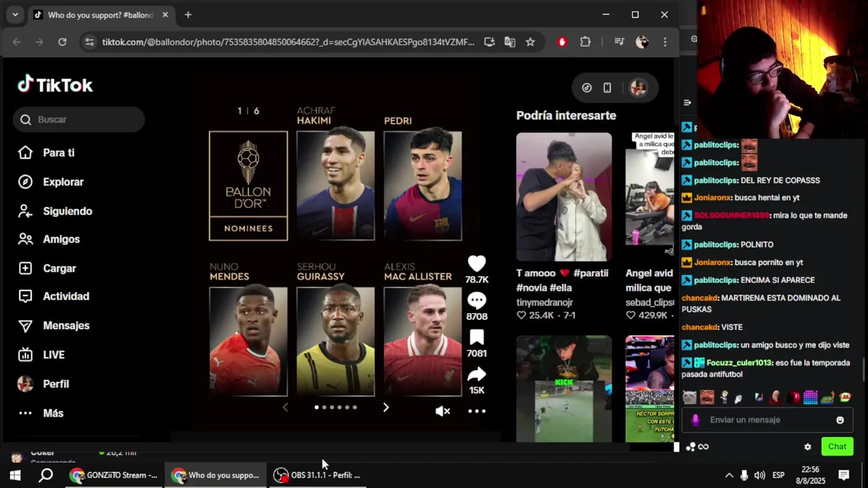This screenshot has width=868, height=488.
Task: Close the Who do you support tab
Action: click(165, 15)
